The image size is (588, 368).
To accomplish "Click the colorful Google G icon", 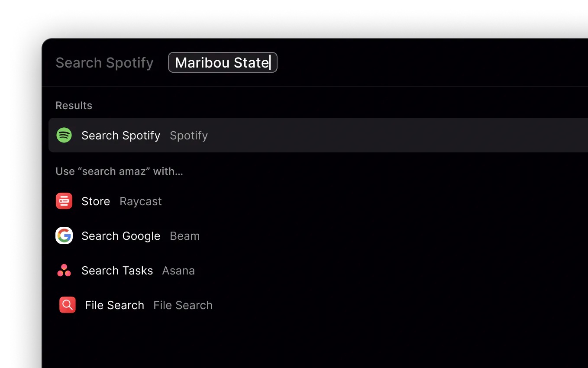I will tap(64, 236).
